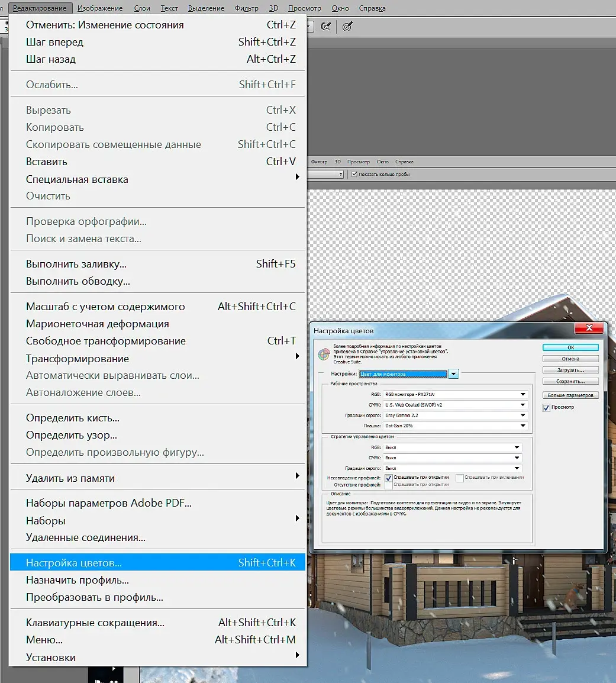Toggle Показать кольцо пробы checkbox
Viewport: 616px width, 683px height.
point(354,174)
